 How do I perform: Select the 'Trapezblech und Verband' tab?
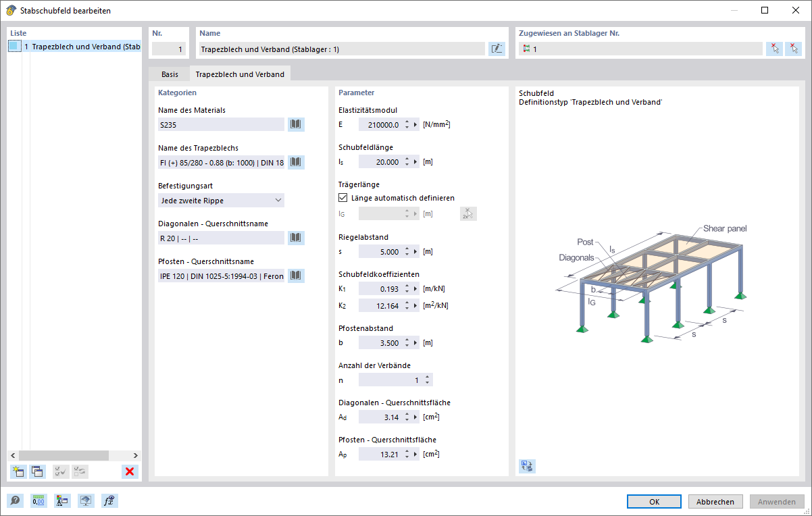tap(240, 74)
